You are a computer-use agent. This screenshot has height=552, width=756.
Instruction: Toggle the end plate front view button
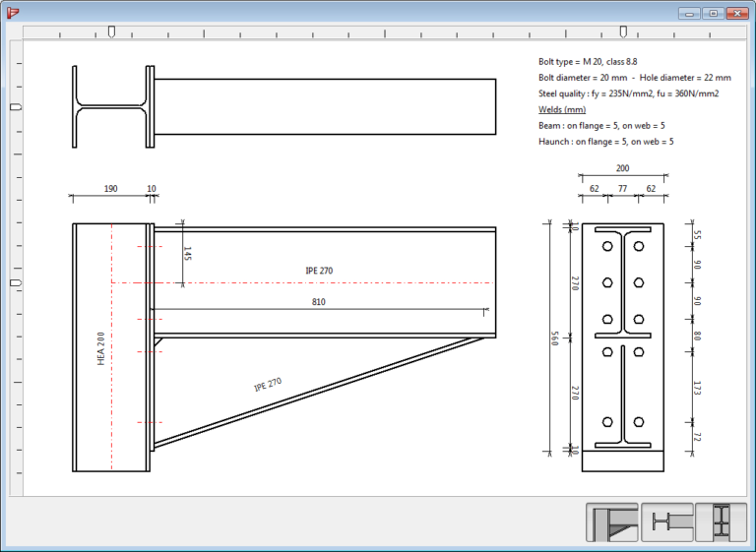tap(721, 521)
